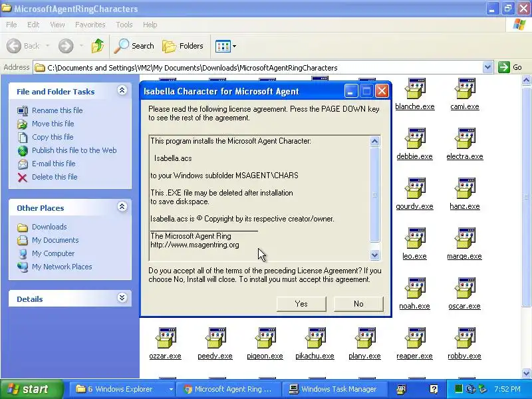Viewport: 532px width, 399px height.
Task: Open the Edit menu
Action: pos(33,25)
